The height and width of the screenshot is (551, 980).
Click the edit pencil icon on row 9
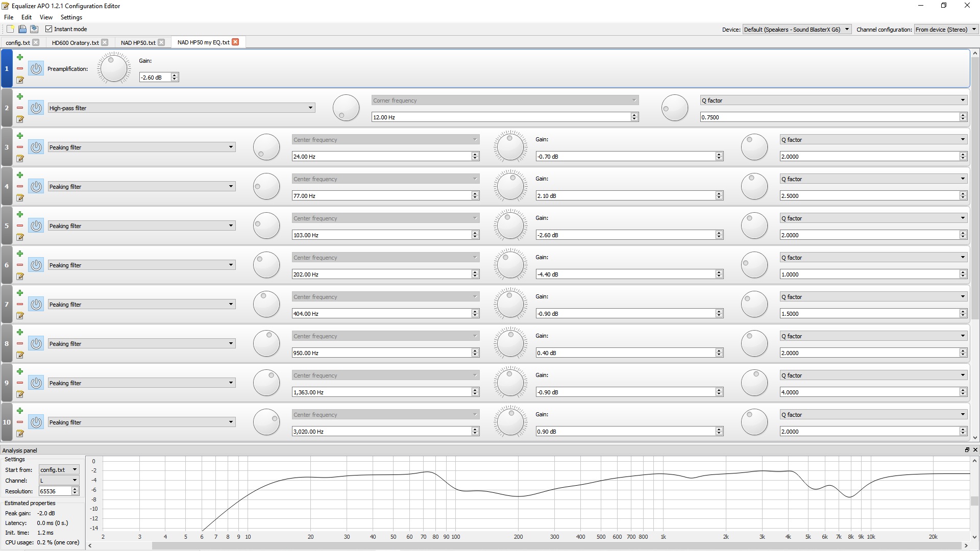[19, 394]
